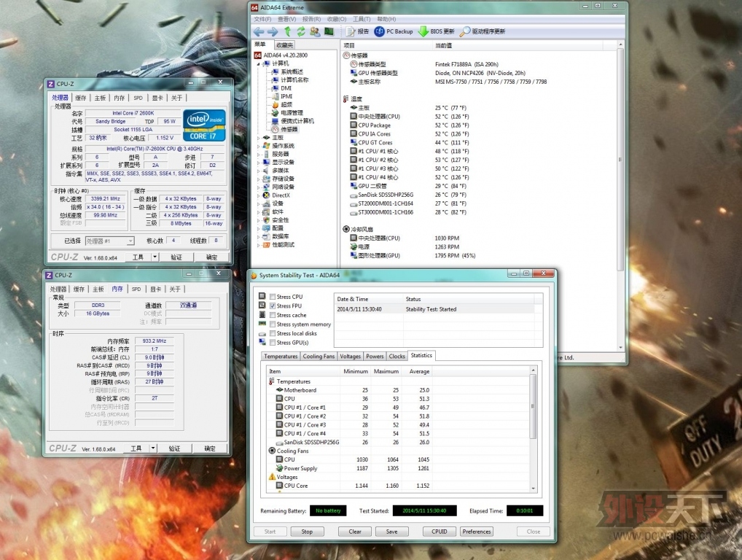Click the DirectX tree icon
The width and height of the screenshot is (742, 560).
click(x=267, y=195)
